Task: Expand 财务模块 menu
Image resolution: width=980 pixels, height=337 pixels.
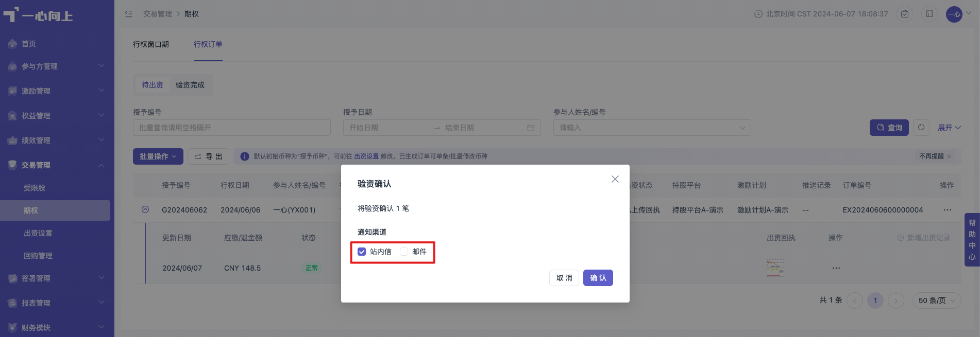Action: [57, 328]
